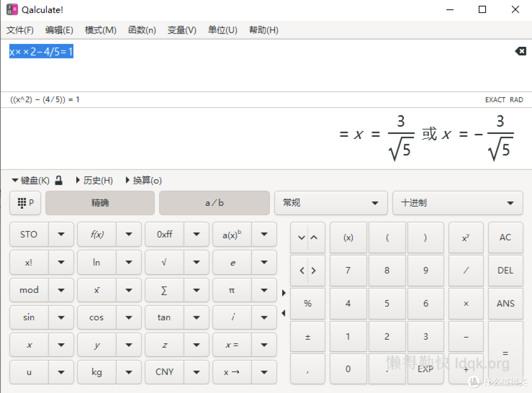Open the dropdown arrow next to 0xff
This screenshot has height=393, width=532.
tap(197, 234)
